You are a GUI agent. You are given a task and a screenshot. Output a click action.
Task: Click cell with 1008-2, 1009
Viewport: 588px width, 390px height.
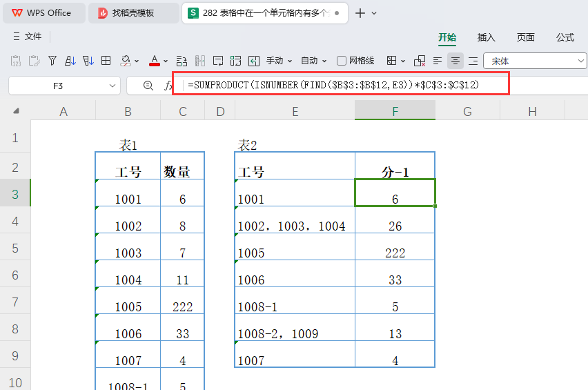pos(295,327)
